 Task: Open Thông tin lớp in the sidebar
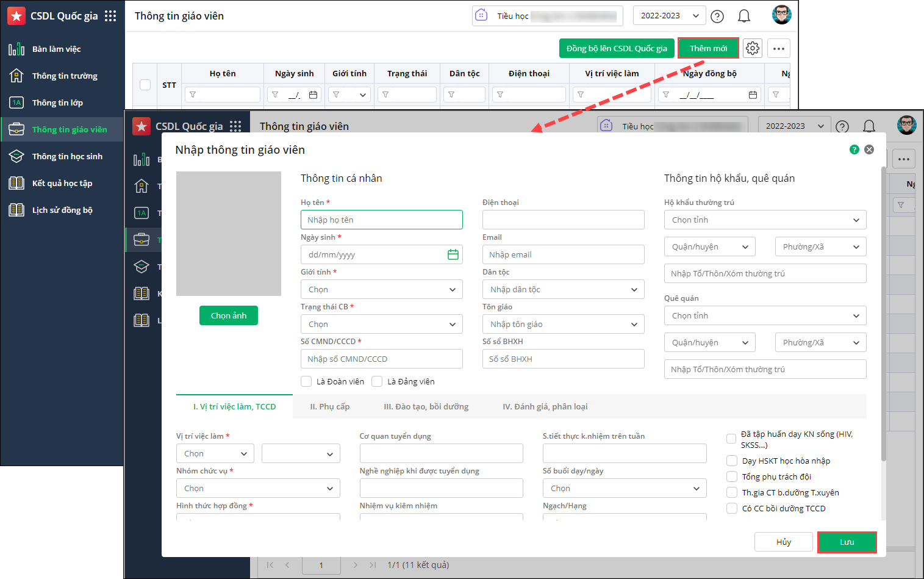57,102
